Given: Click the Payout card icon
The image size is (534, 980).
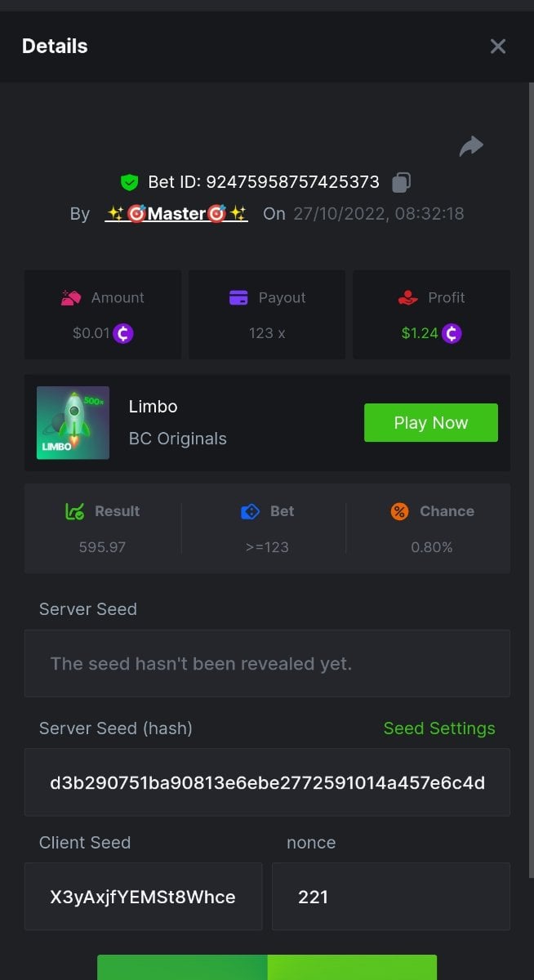Looking at the screenshot, I should [238, 298].
